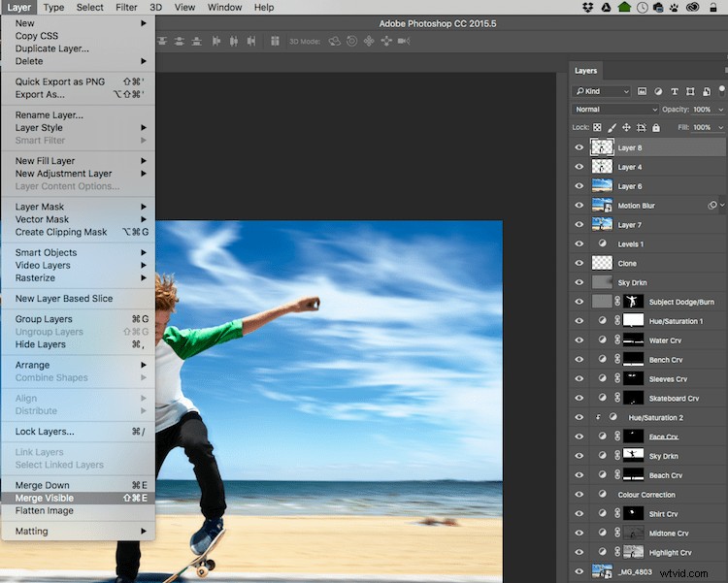728x583 pixels.
Task: Choose Quick Export as PNG
Action: click(78, 81)
